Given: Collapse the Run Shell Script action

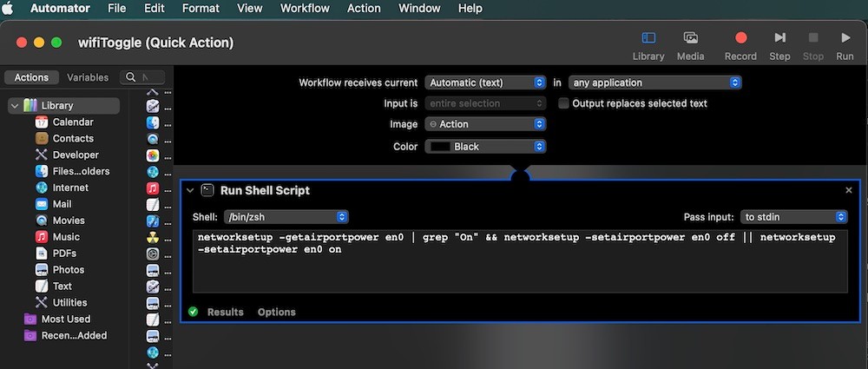Looking at the screenshot, I should click(190, 191).
